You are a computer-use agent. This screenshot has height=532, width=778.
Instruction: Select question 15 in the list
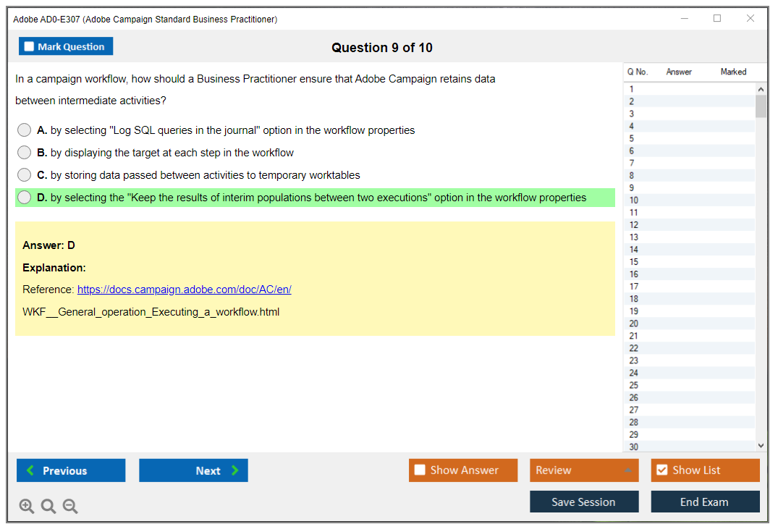634,262
